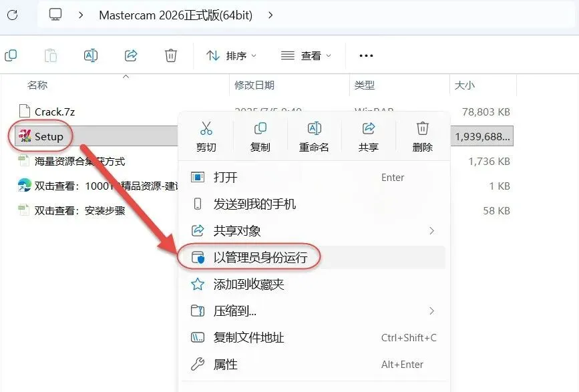Click the 1 KB size cell
This screenshot has width=579, height=392.
[x=500, y=186]
